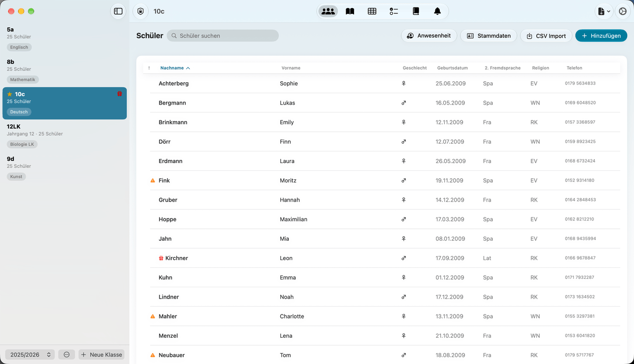Image resolution: width=634 pixels, height=364 pixels.
Task: Open the table grid tab
Action: pyautogui.click(x=372, y=11)
